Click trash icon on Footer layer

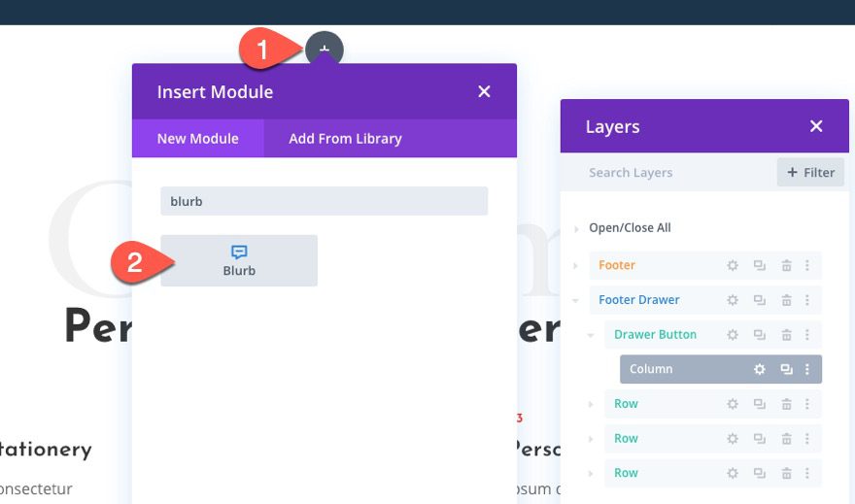pyautogui.click(x=786, y=265)
